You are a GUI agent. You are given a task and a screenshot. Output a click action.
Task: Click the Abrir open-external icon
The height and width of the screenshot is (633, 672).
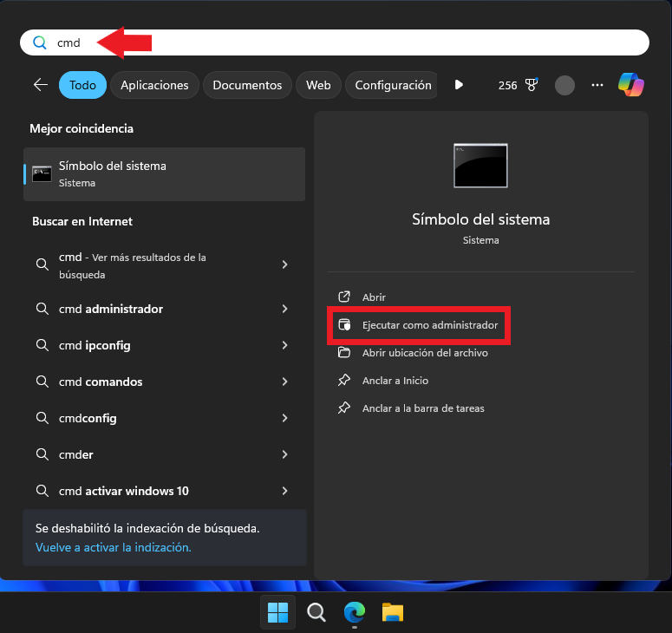344,297
